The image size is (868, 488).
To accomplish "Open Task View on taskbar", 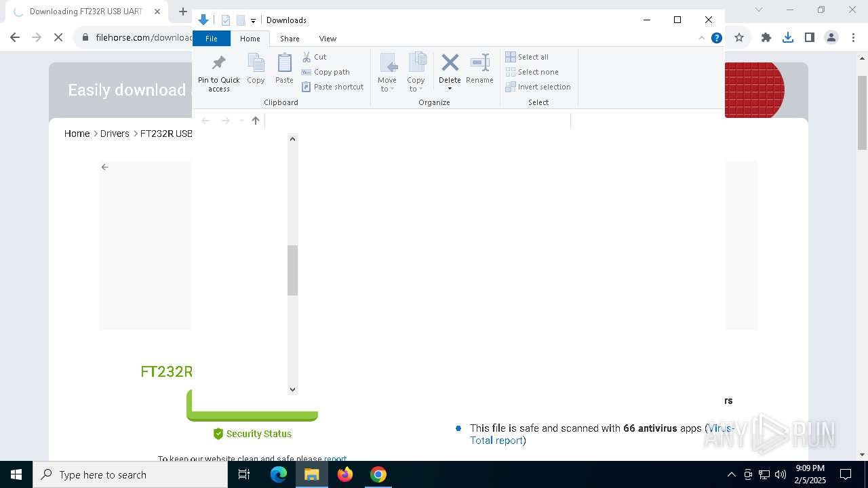I will pos(244,474).
